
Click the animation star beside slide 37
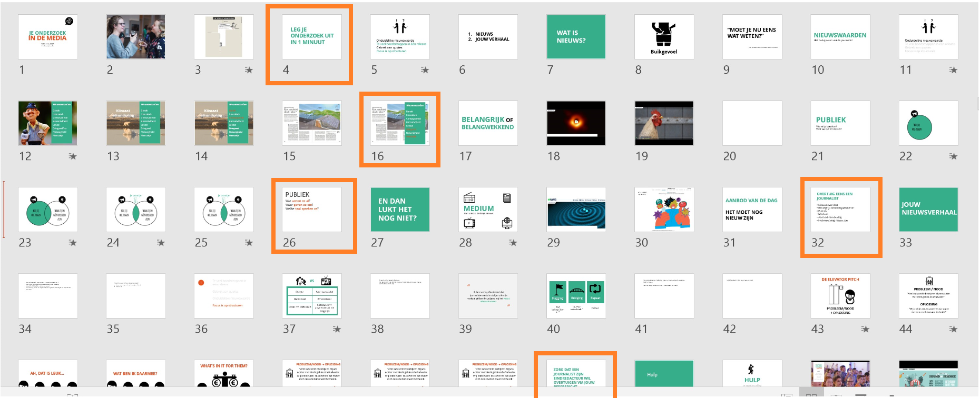(x=337, y=329)
